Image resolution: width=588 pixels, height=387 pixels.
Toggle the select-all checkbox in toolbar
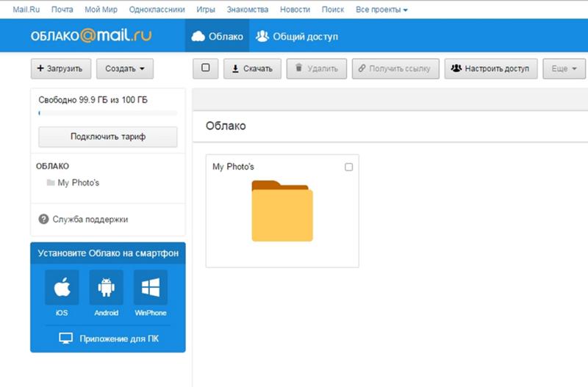tap(205, 68)
